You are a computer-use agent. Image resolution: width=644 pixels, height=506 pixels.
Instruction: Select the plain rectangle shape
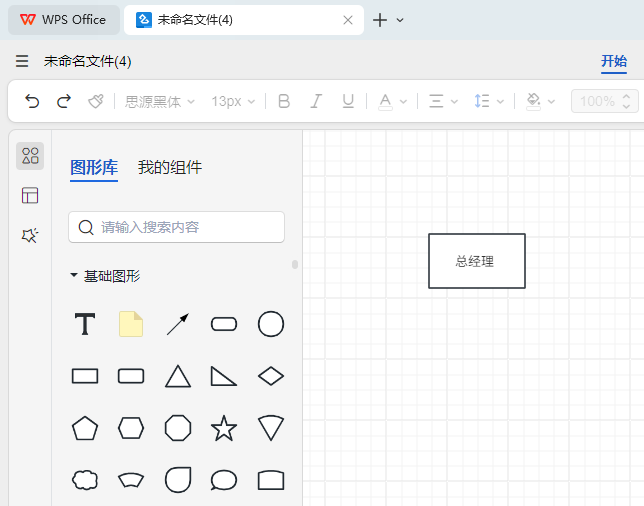85,376
